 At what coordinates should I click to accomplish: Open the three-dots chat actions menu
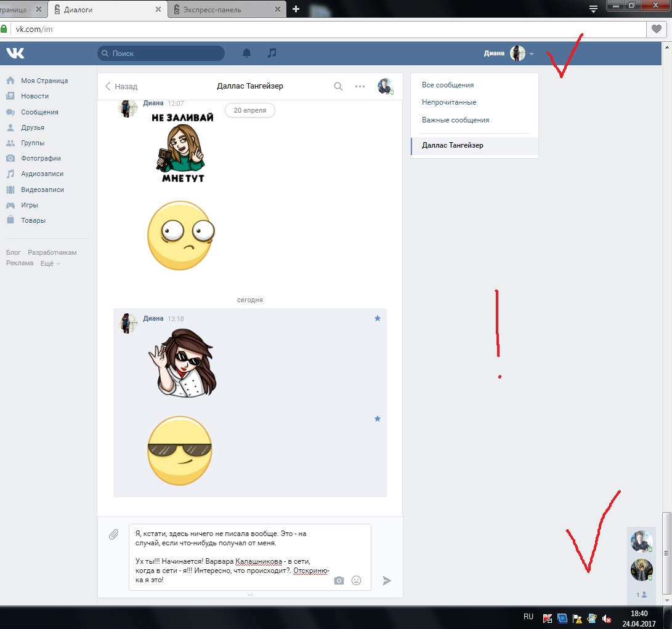(x=360, y=87)
